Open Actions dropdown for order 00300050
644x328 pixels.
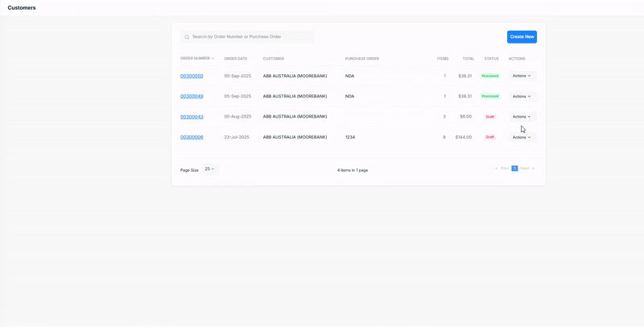click(522, 76)
